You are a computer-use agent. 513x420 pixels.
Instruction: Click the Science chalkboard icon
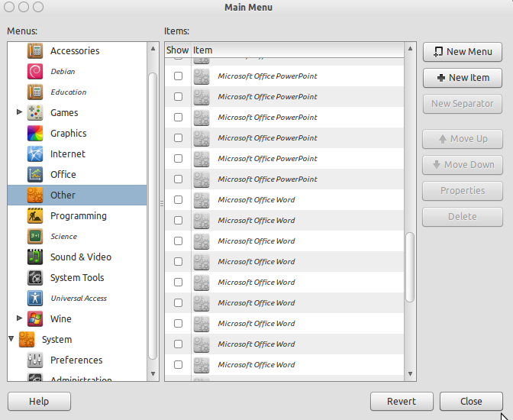tap(35, 237)
